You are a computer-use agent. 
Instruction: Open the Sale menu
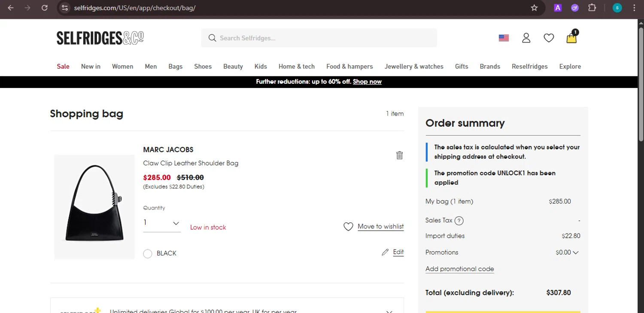click(63, 67)
